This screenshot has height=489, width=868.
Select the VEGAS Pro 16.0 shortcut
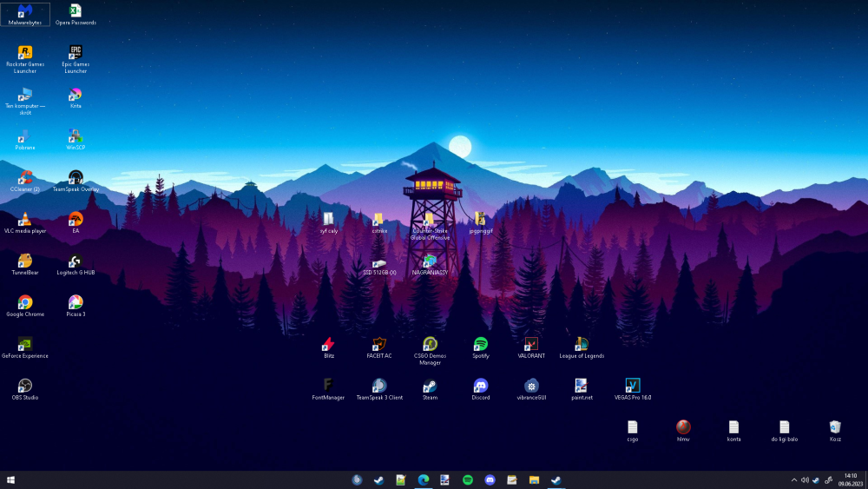coord(632,389)
